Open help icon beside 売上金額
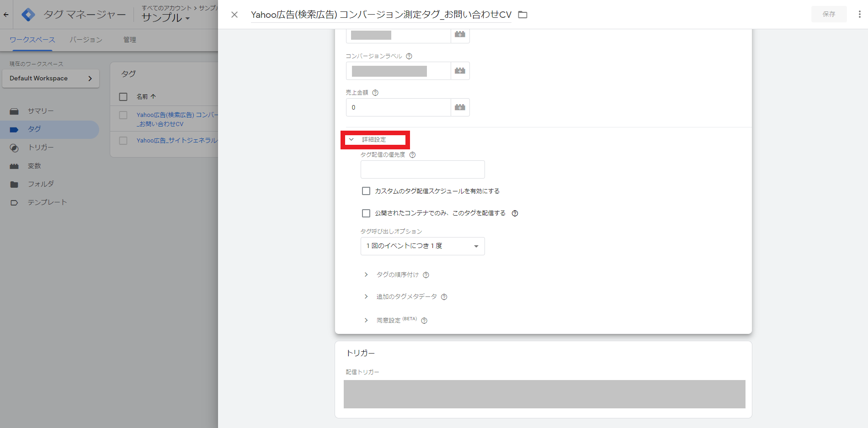 coord(375,93)
